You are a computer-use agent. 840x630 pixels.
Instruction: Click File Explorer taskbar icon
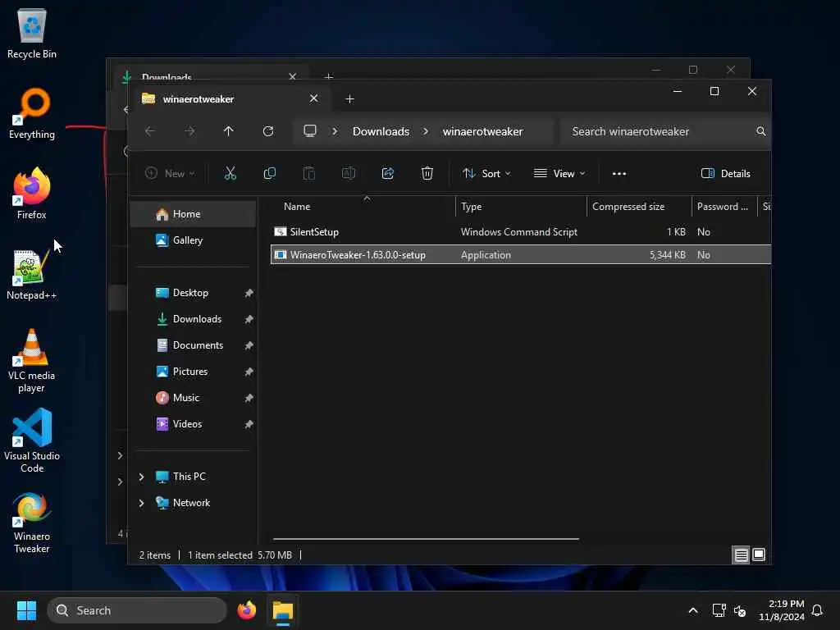click(283, 610)
